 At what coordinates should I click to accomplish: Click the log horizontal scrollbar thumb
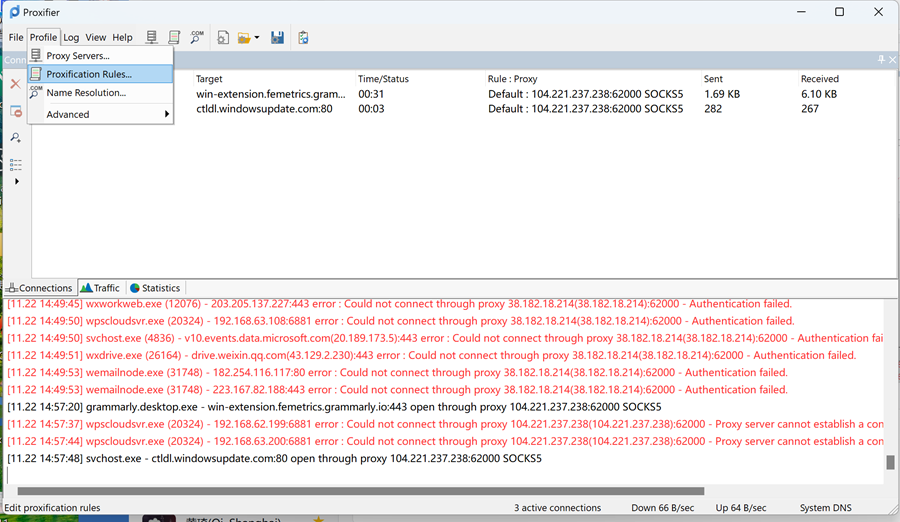360,491
